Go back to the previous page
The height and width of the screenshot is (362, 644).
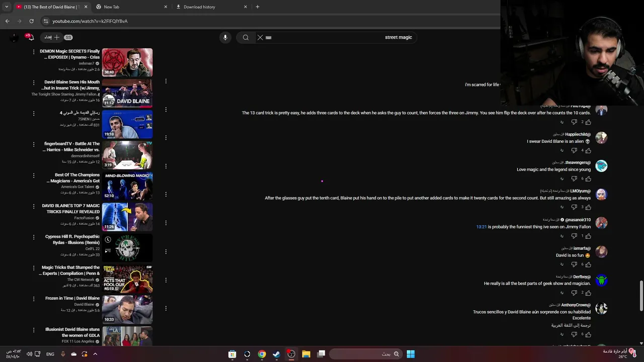(x=7, y=21)
